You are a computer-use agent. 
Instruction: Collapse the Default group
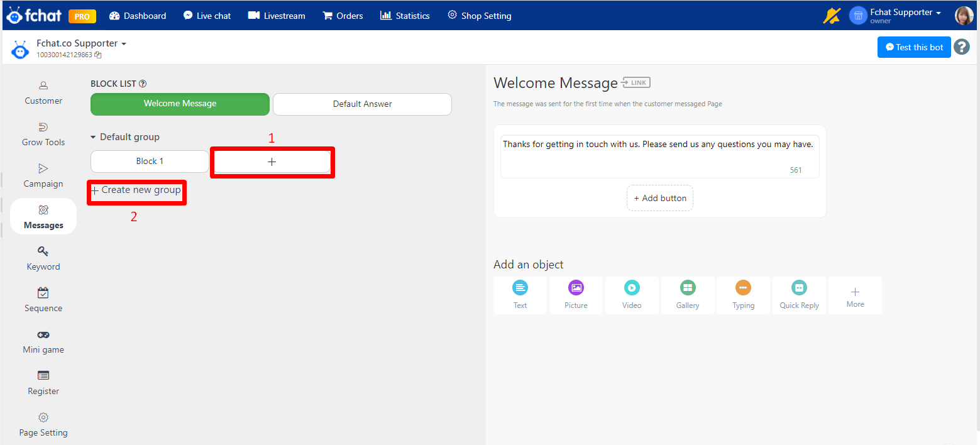125,137
